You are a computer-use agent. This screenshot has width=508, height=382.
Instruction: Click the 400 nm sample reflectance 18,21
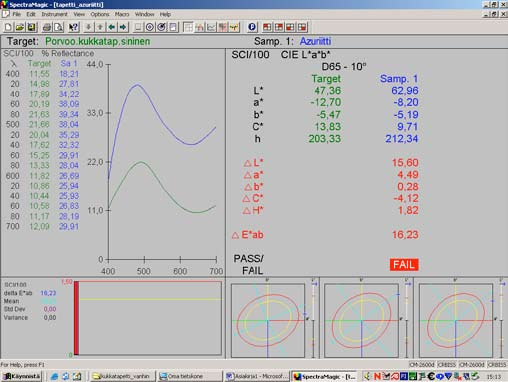tap(69, 74)
